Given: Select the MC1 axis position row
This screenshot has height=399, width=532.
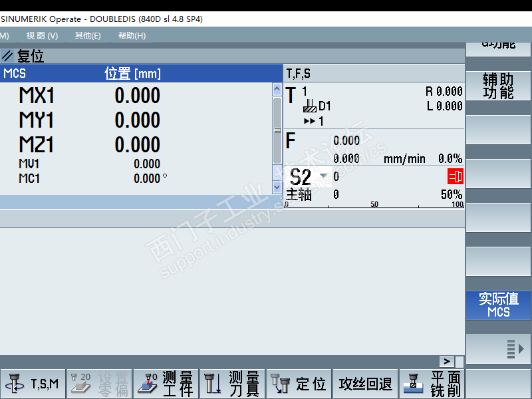Looking at the screenshot, I should tap(136, 178).
